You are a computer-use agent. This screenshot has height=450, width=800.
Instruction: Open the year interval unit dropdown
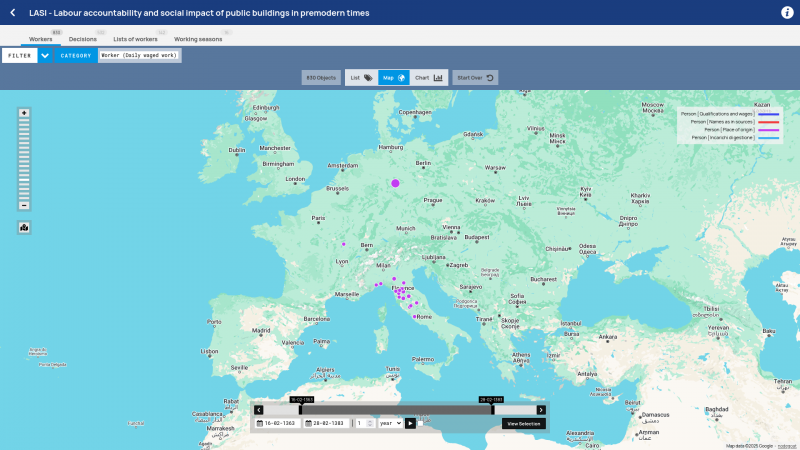coord(390,423)
